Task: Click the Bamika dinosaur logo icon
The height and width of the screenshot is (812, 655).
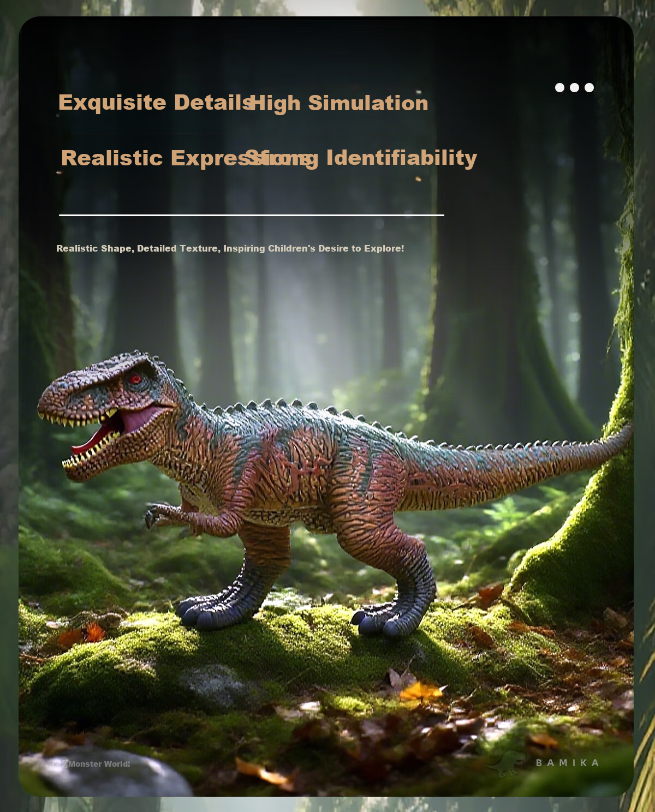Action: tap(506, 763)
